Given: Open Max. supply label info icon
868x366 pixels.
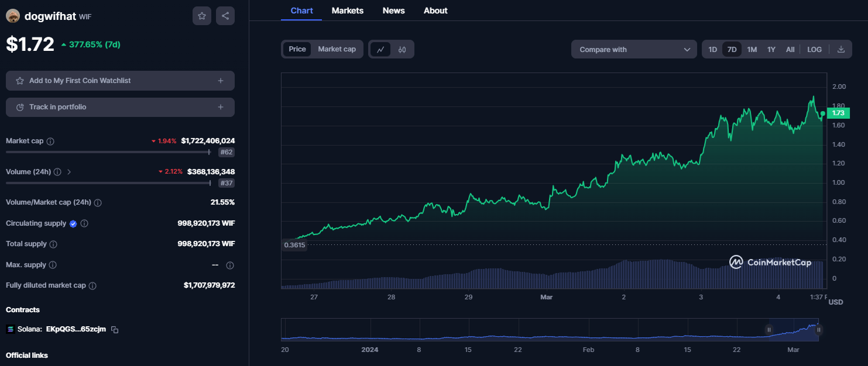Looking at the screenshot, I should coord(53,265).
